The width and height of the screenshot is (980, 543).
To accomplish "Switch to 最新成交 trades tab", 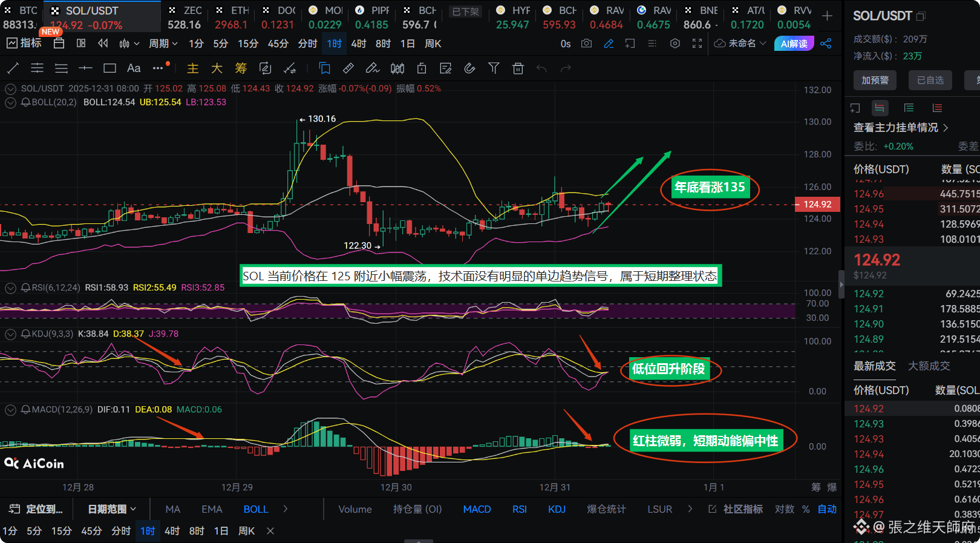I will [874, 366].
